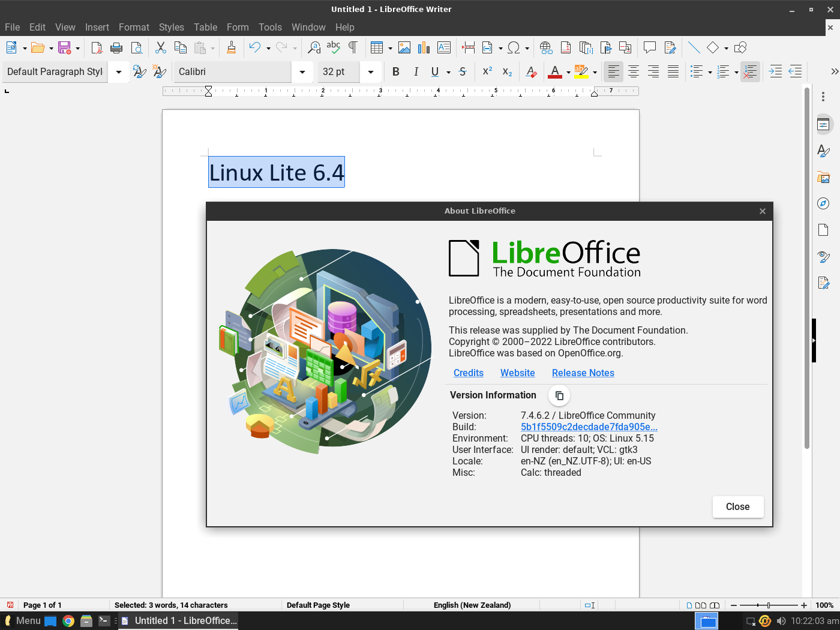This screenshot has width=840, height=630.
Task: Enable center text alignment
Action: tap(633, 71)
